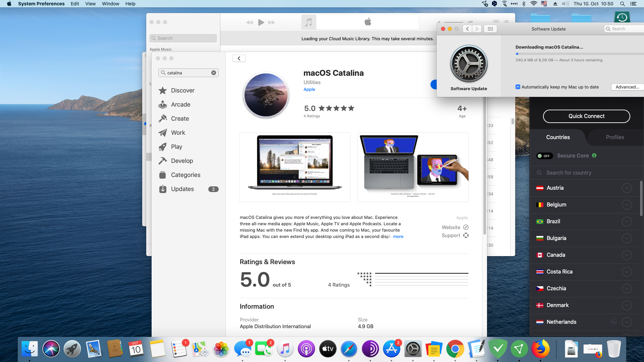Switch to Countries tab in VPN
Screen dimensions: 644x362
(558, 137)
